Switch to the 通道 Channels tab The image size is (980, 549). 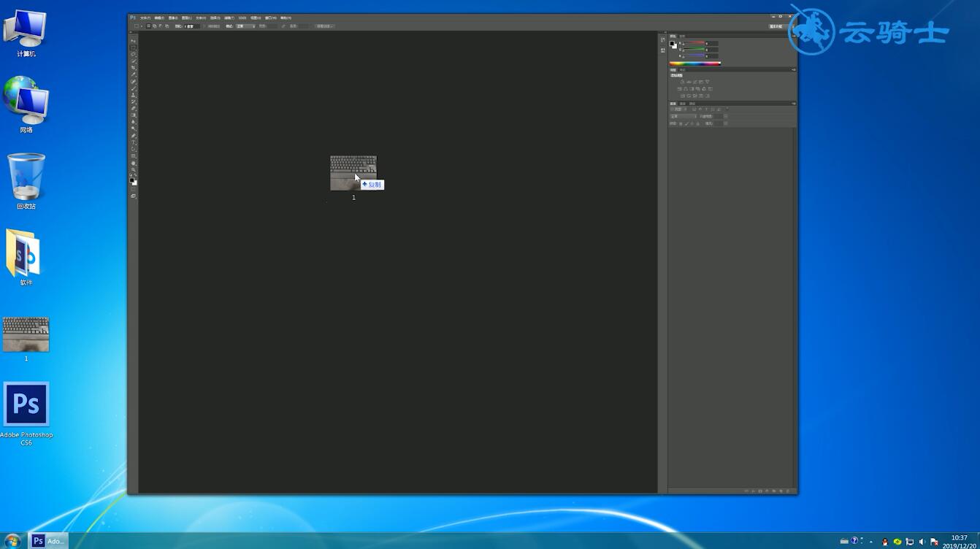[x=682, y=104]
